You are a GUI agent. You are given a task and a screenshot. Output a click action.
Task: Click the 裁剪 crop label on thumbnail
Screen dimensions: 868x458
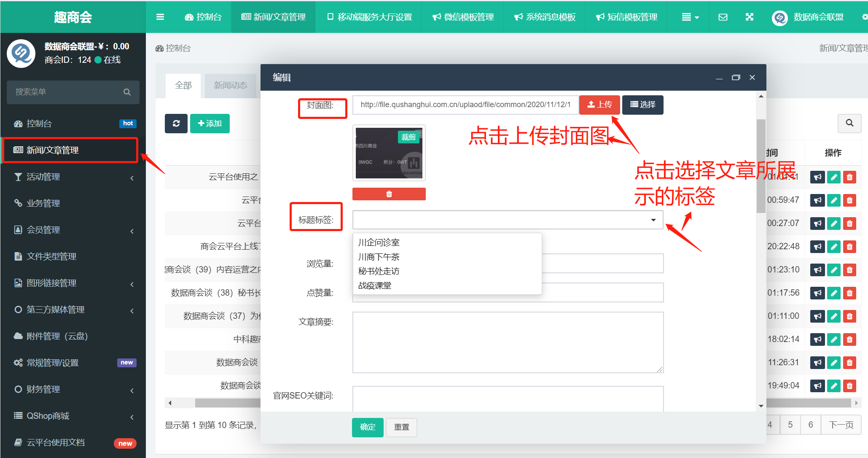coord(408,137)
